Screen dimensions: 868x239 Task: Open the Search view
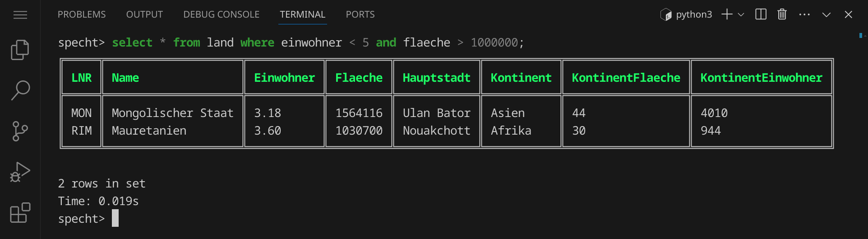coord(20,90)
